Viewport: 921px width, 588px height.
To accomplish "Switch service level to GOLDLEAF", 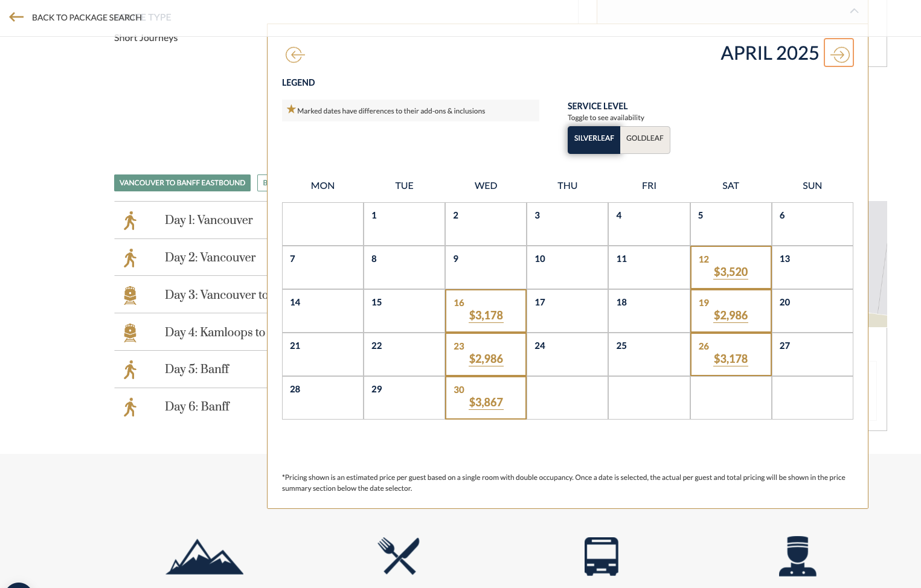I will pos(644,138).
